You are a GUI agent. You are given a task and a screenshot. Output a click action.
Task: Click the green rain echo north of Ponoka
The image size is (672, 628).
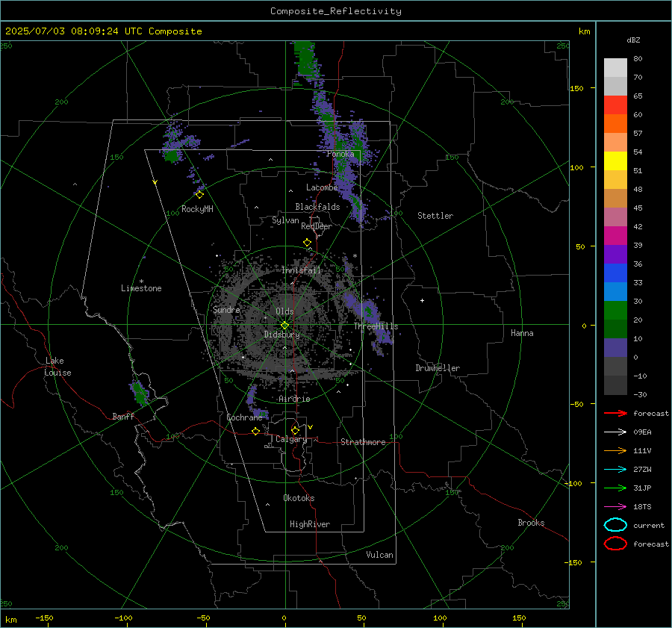coord(305,60)
